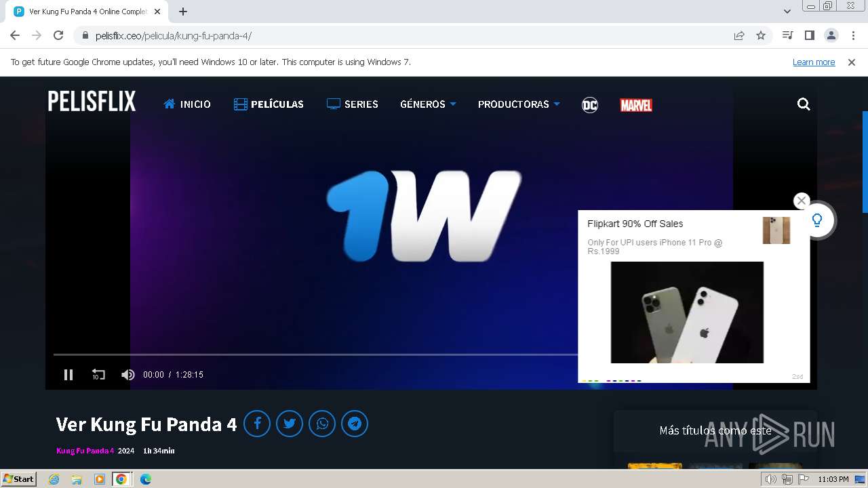The width and height of the screenshot is (868, 488).
Task: Open a new tab with plus button
Action: (x=183, y=12)
